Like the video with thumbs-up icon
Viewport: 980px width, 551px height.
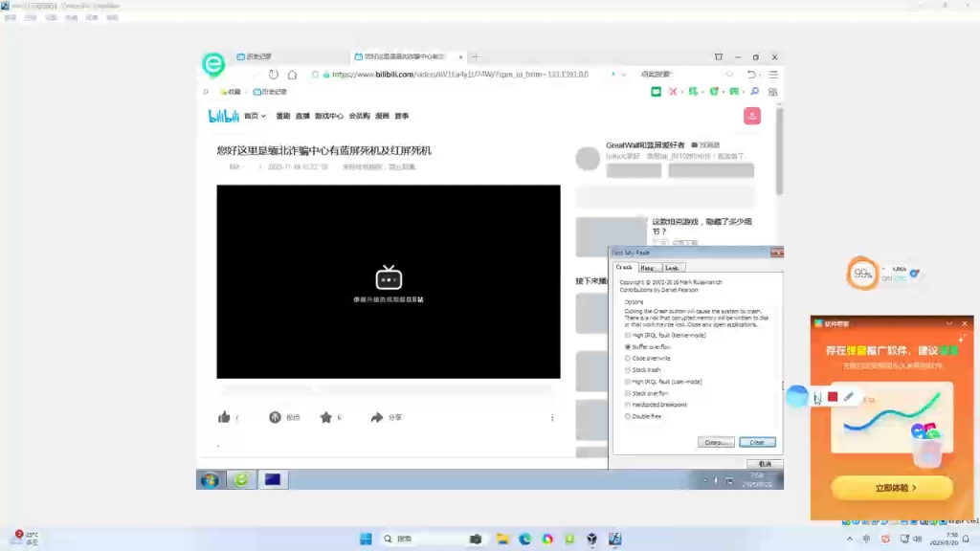[224, 417]
